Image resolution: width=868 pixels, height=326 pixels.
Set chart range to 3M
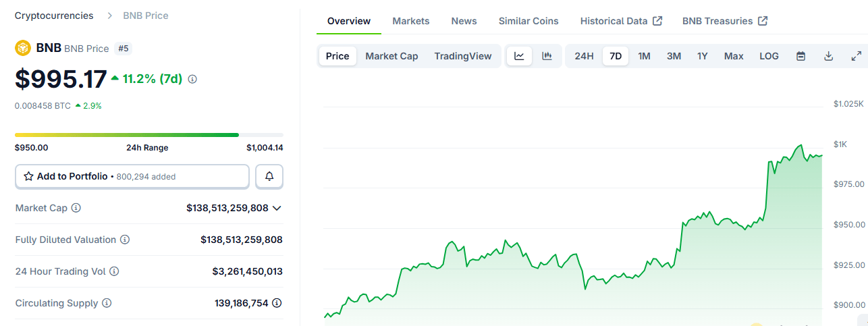674,56
